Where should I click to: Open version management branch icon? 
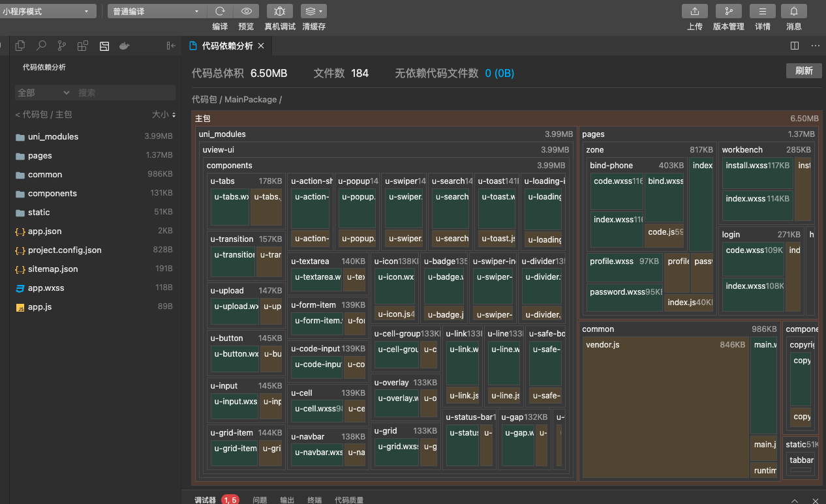(x=729, y=11)
